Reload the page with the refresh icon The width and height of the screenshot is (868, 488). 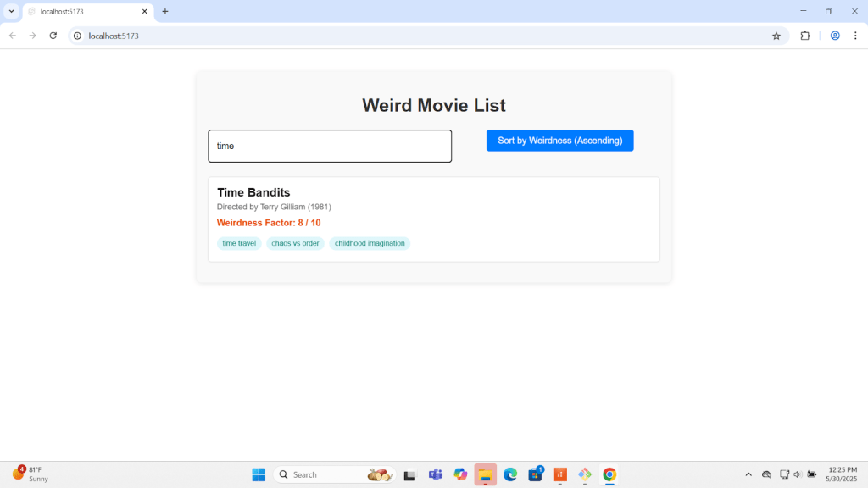(x=53, y=36)
